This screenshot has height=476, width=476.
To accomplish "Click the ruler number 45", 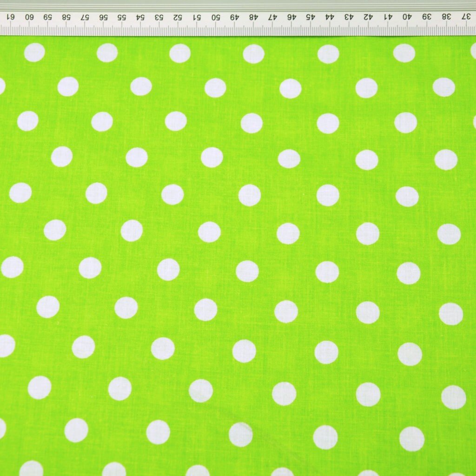I will pyautogui.click(x=310, y=17).
